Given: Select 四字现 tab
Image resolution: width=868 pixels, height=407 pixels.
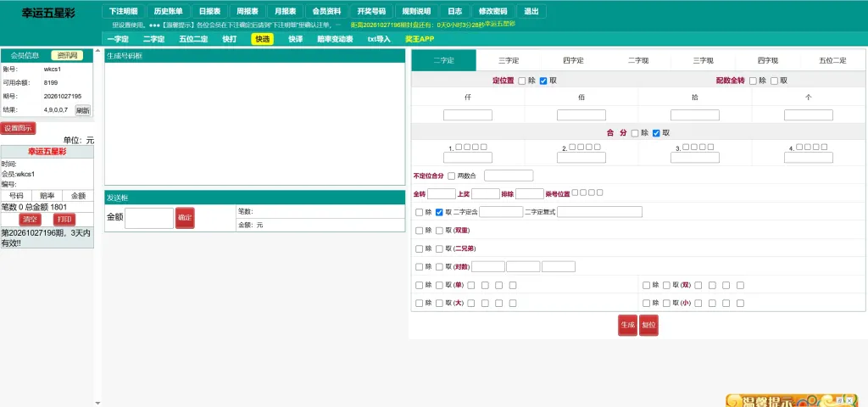Looking at the screenshot, I should tap(768, 60).
